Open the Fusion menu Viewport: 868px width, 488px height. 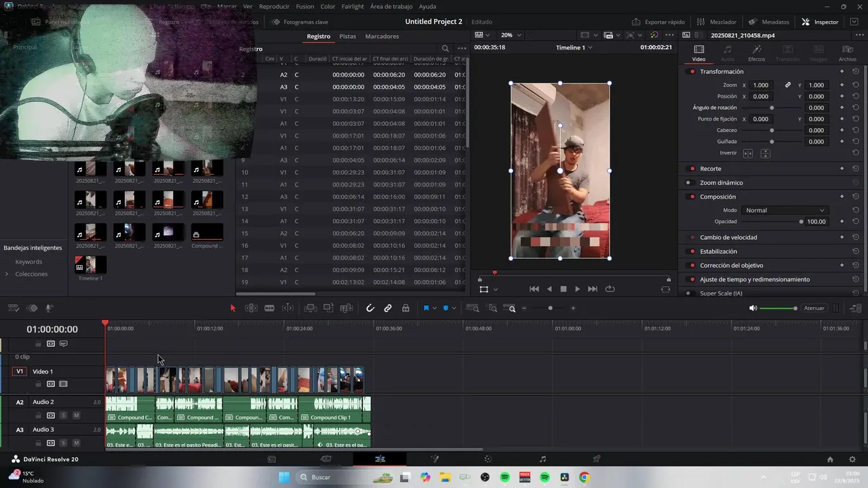click(x=305, y=6)
